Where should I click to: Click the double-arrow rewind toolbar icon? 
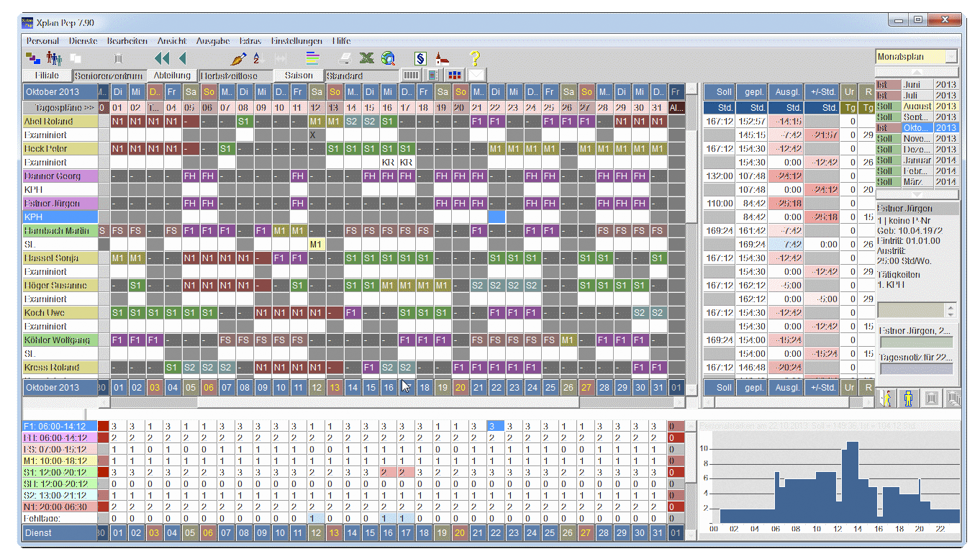click(162, 58)
